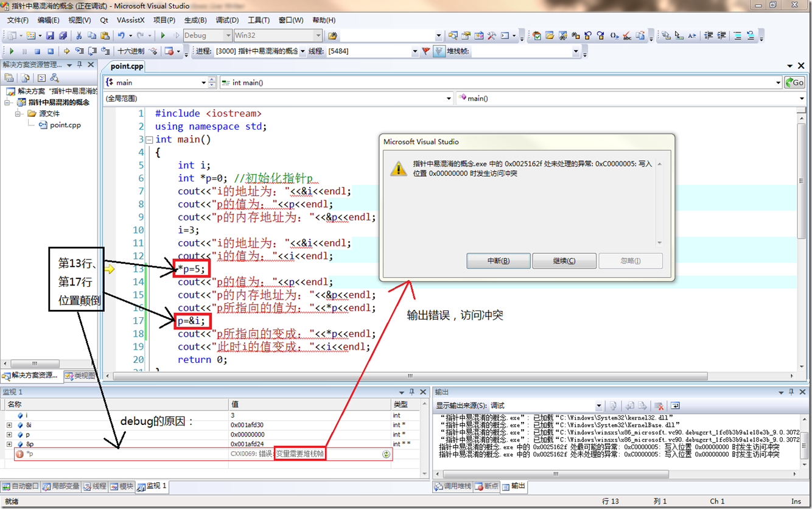Click the Continue (green play) debug toolbar icon
This screenshot has height=509, width=812.
tap(12, 51)
